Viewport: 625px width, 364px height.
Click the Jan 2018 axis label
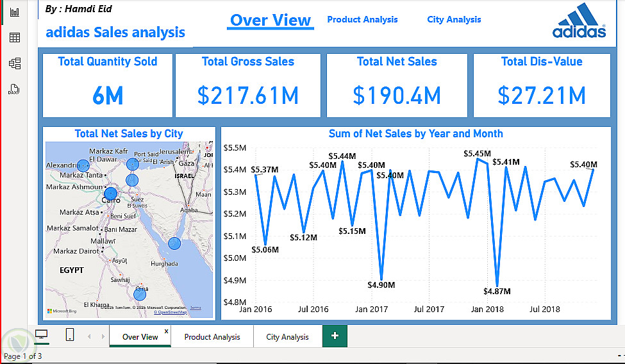click(x=487, y=309)
